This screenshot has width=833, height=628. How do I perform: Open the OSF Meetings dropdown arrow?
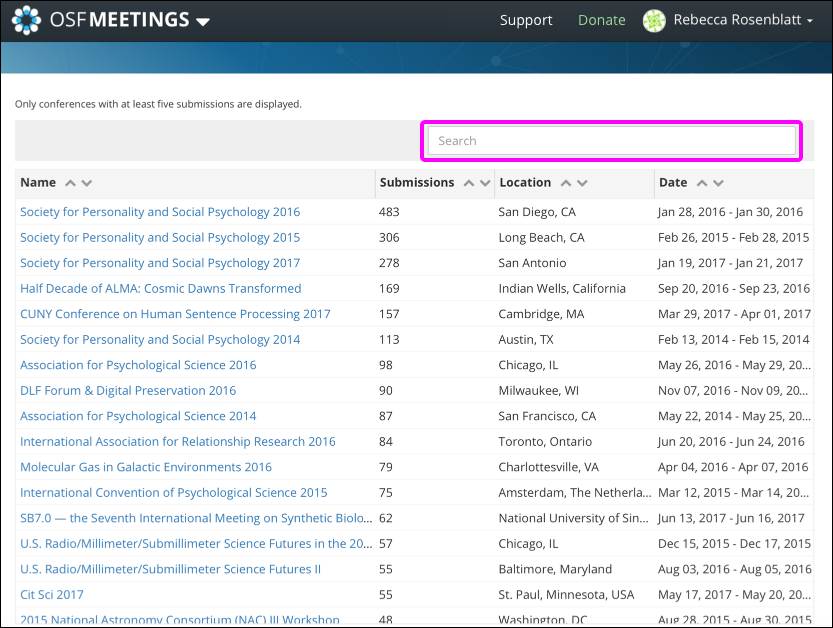click(x=202, y=22)
